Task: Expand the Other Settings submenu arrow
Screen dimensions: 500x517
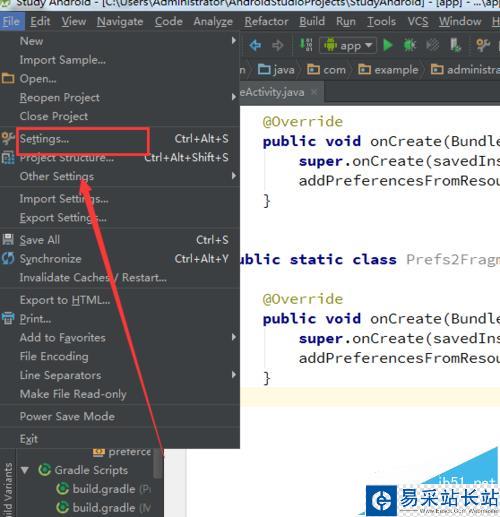Action: pos(234,176)
